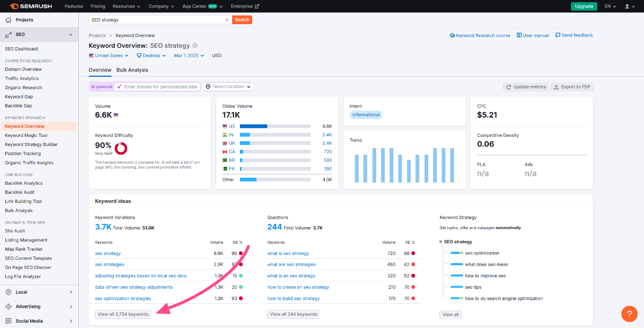The width and height of the screenshot is (644, 328).
Task: Open Site Audit in sidebar
Action: click(15, 231)
